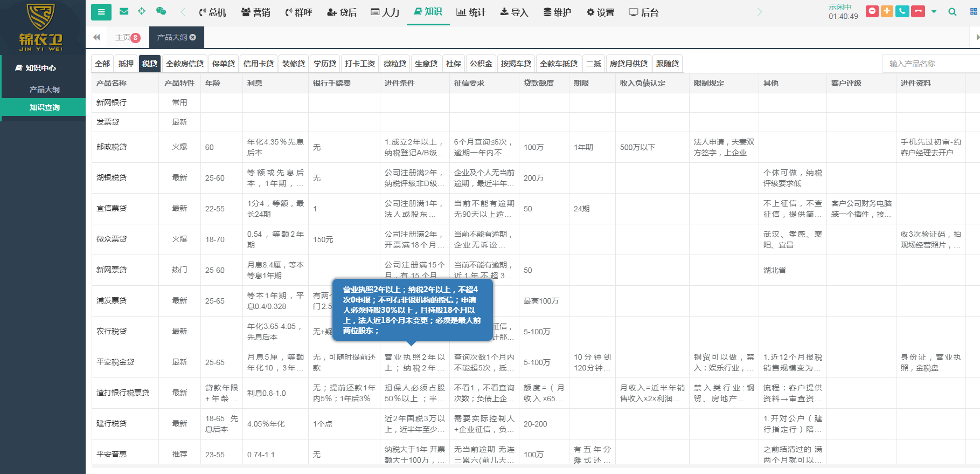The height and width of the screenshot is (474, 980).
Task: Click the red minus status button
Action: click(872, 11)
